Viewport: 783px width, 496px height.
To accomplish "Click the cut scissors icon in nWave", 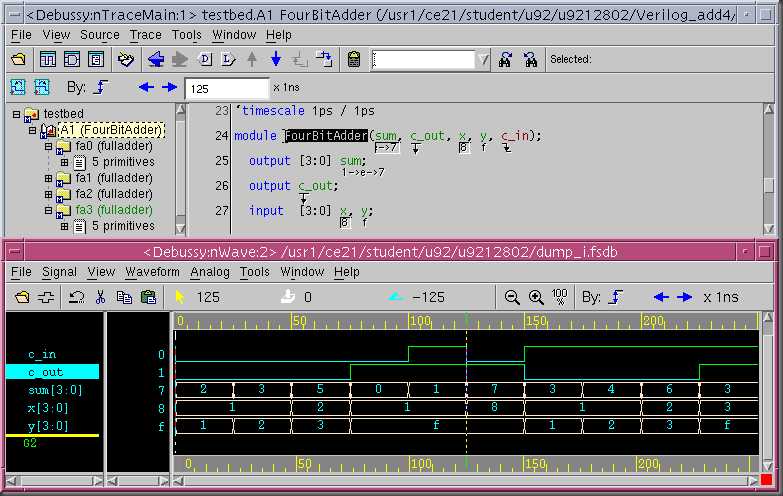I will coord(100,297).
